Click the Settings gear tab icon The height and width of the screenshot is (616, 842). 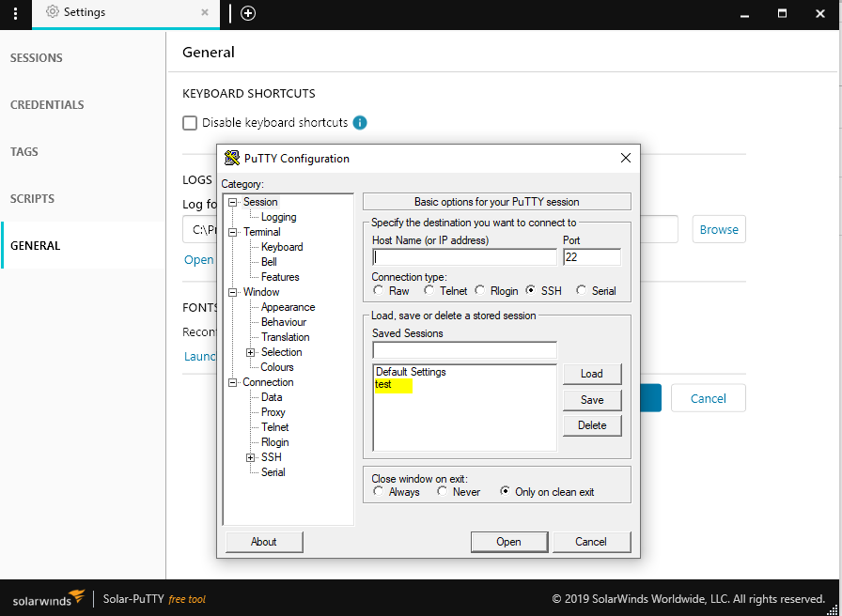pos(52,12)
